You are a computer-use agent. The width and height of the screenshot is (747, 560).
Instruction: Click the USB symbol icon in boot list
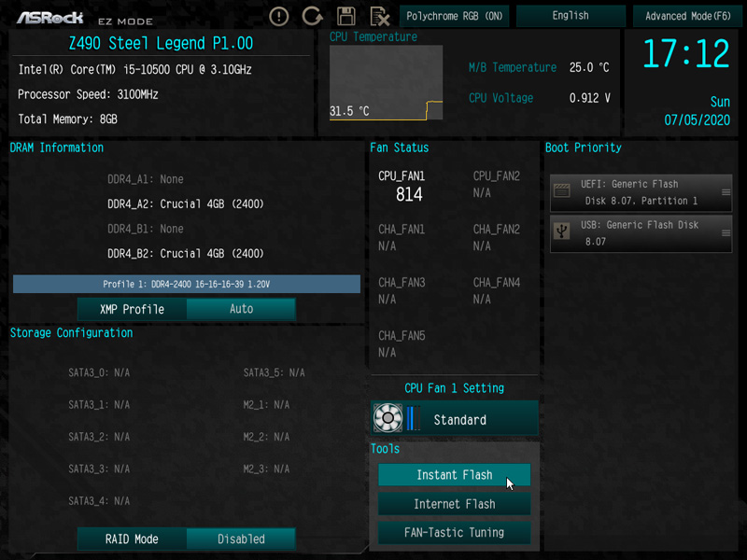tap(562, 231)
